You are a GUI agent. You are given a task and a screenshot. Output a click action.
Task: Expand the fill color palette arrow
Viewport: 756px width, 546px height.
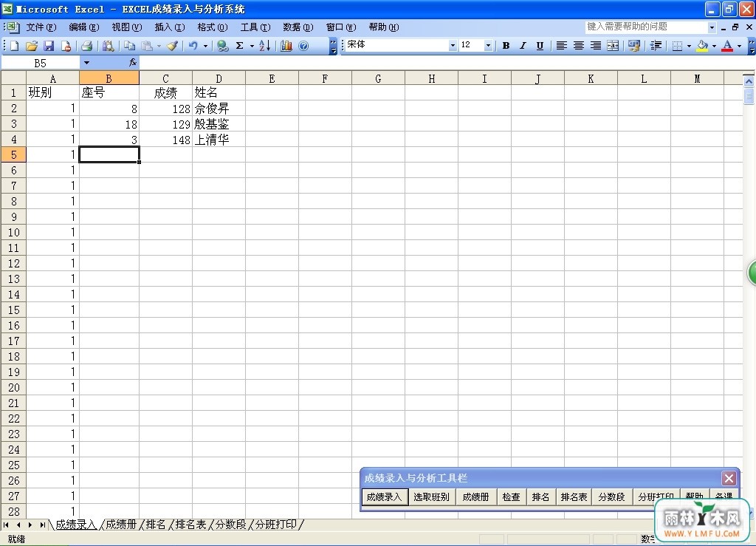[x=714, y=46]
